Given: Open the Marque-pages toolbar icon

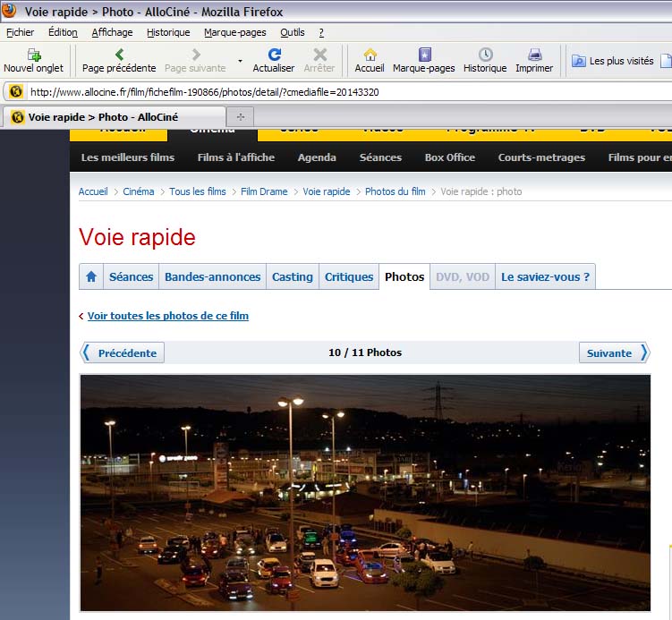Looking at the screenshot, I should coord(424,55).
